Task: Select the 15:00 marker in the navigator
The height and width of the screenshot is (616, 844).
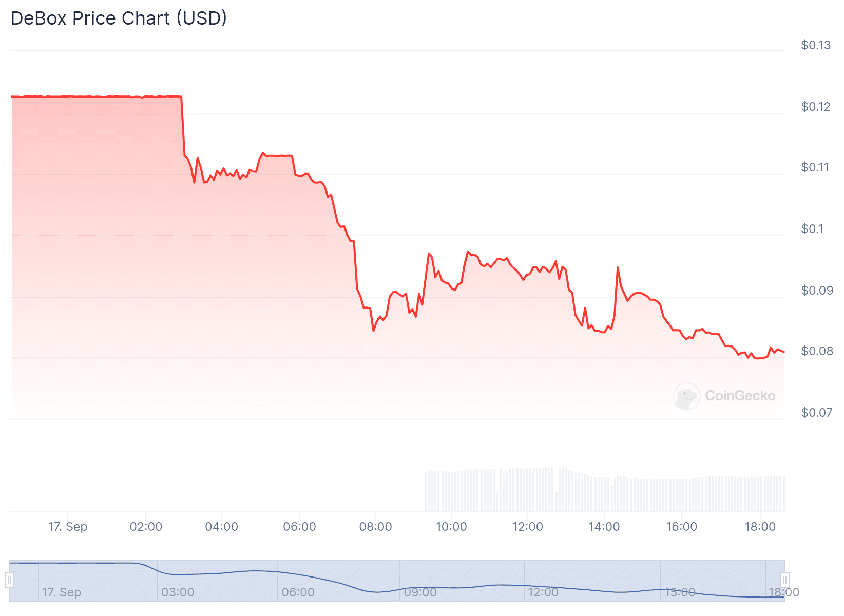Action: (680, 592)
